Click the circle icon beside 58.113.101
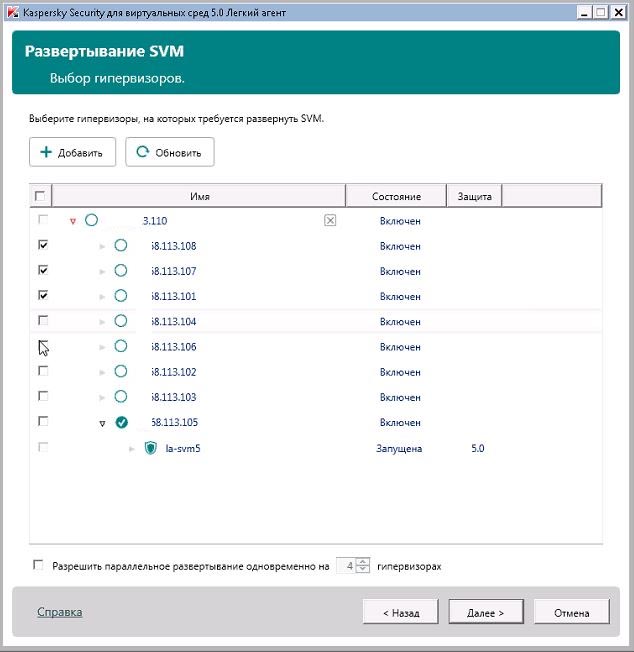 pos(121,296)
